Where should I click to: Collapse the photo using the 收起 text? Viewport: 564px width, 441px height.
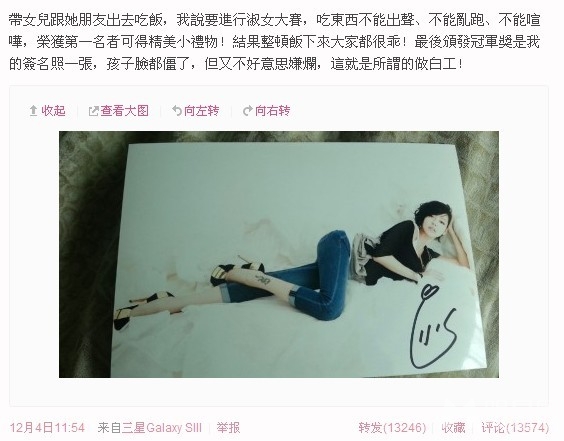[x=53, y=111]
